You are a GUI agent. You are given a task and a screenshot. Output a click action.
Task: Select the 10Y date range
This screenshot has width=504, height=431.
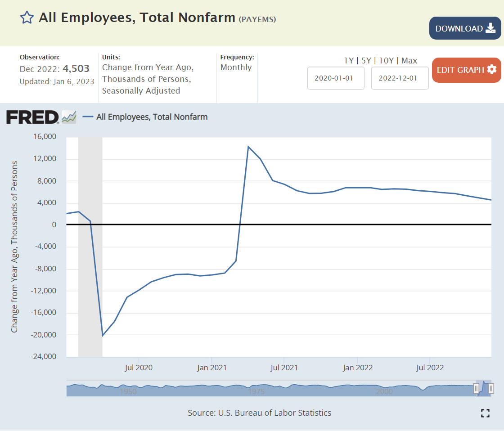[x=385, y=60]
